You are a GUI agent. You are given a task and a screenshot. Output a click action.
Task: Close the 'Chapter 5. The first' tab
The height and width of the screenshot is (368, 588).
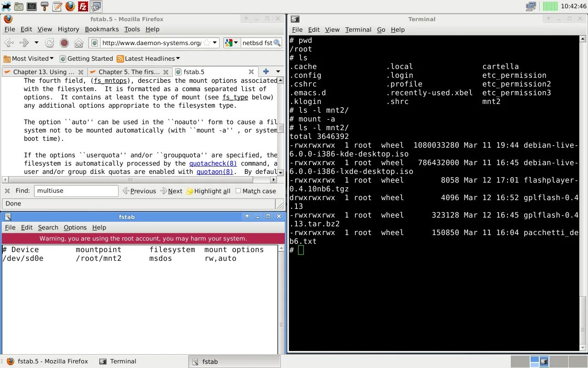click(166, 72)
